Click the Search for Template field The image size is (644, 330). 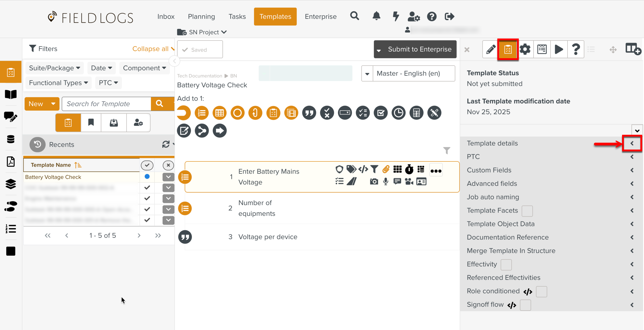click(x=106, y=104)
